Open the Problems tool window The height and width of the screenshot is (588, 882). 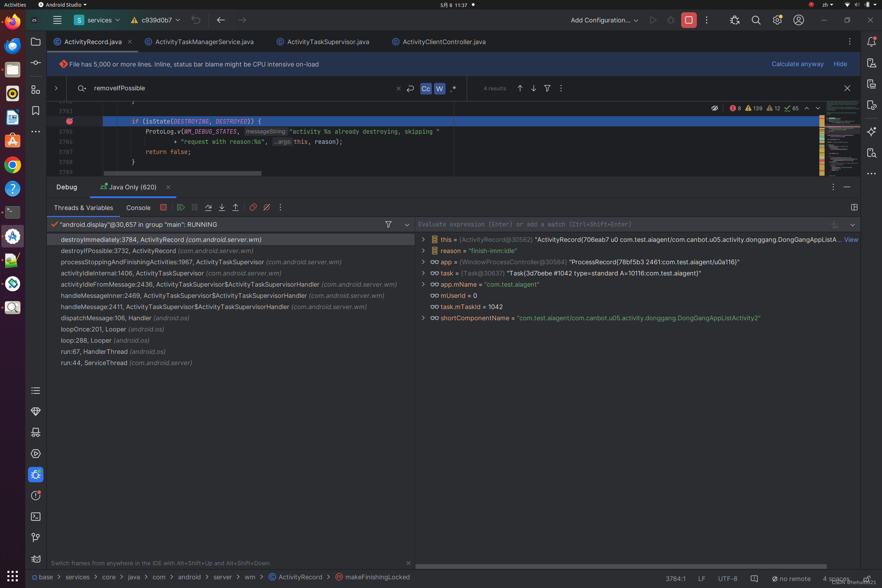[x=36, y=496]
